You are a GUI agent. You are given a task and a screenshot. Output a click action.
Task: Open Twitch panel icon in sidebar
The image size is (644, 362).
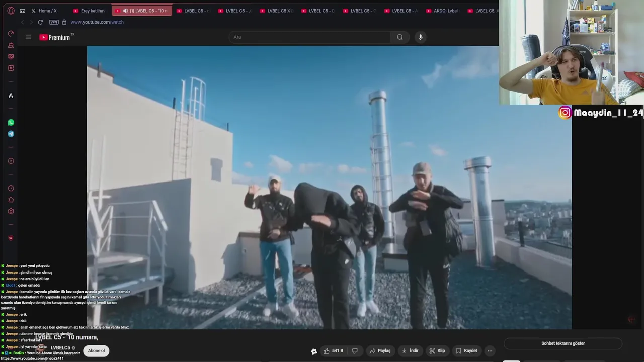point(11,57)
